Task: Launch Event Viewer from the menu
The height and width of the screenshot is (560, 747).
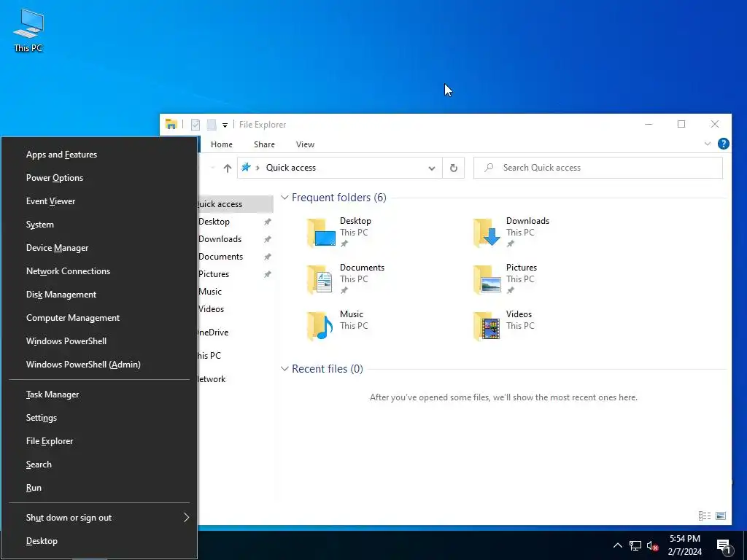Action: pyautogui.click(x=99, y=201)
